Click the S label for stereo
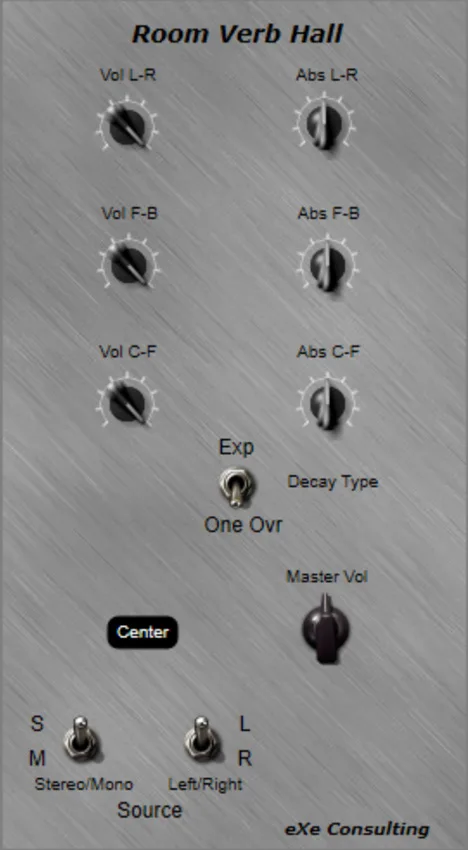This screenshot has height=850, width=468. (37, 724)
